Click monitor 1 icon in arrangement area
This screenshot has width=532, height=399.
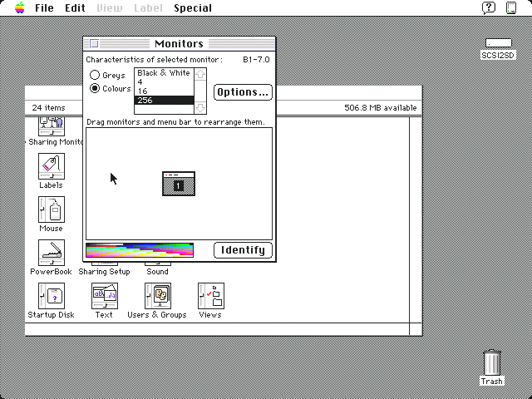179,184
